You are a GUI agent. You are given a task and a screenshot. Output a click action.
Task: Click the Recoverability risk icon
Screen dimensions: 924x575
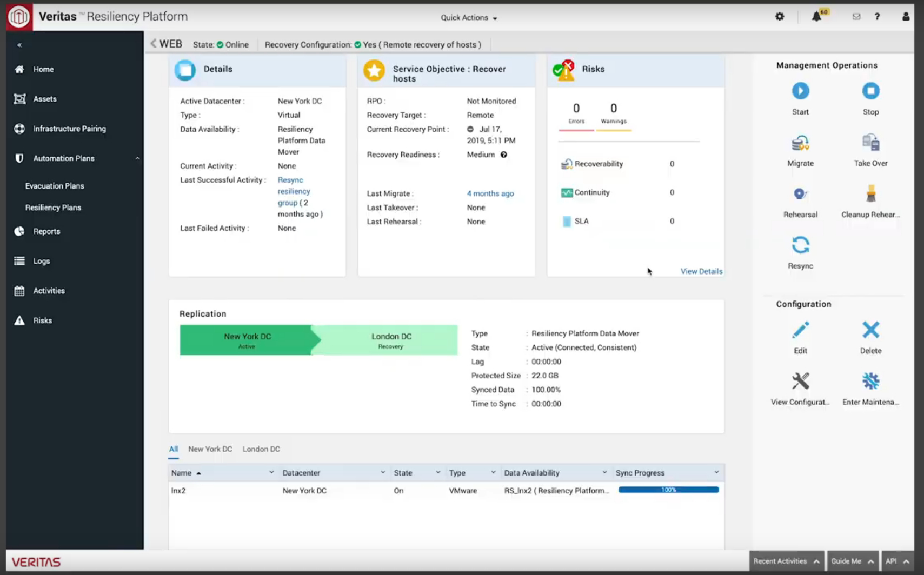coord(566,164)
